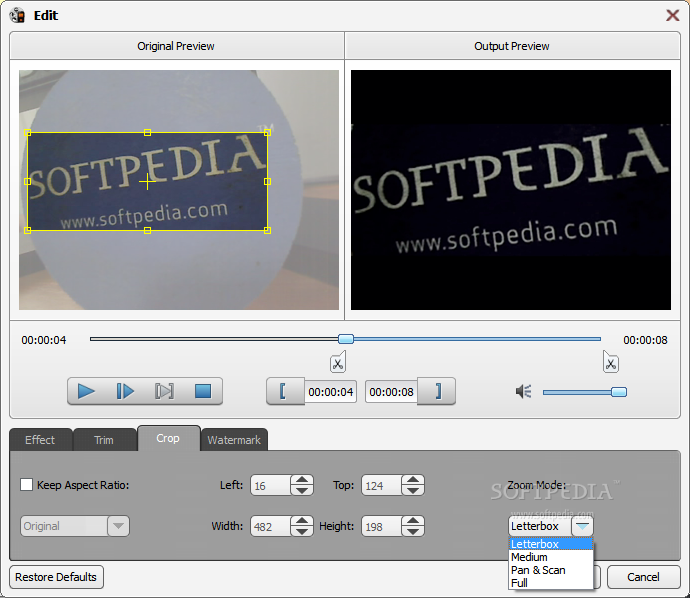The height and width of the screenshot is (598, 690).
Task: Pick Full from the zoom mode list
Action: pos(551,583)
